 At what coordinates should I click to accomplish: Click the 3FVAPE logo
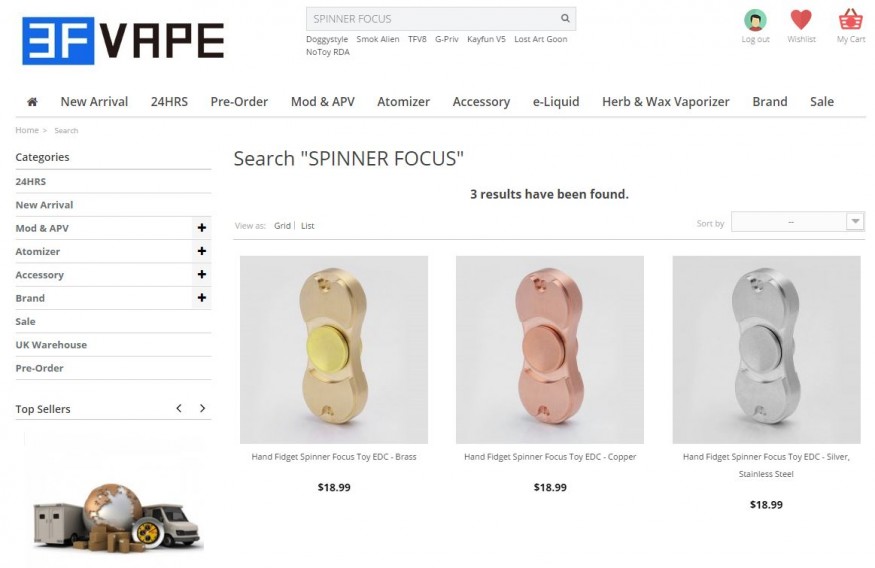point(123,41)
